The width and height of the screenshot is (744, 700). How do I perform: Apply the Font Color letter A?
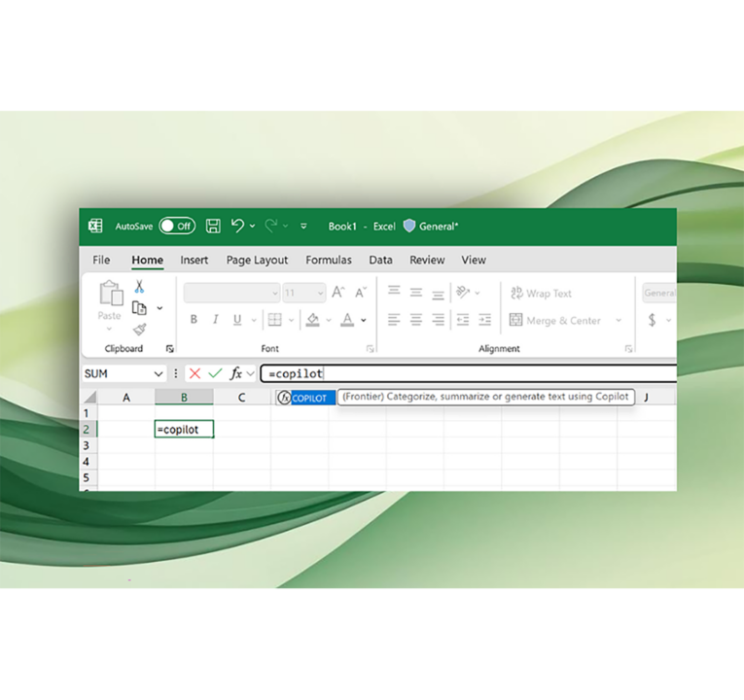coord(347,320)
